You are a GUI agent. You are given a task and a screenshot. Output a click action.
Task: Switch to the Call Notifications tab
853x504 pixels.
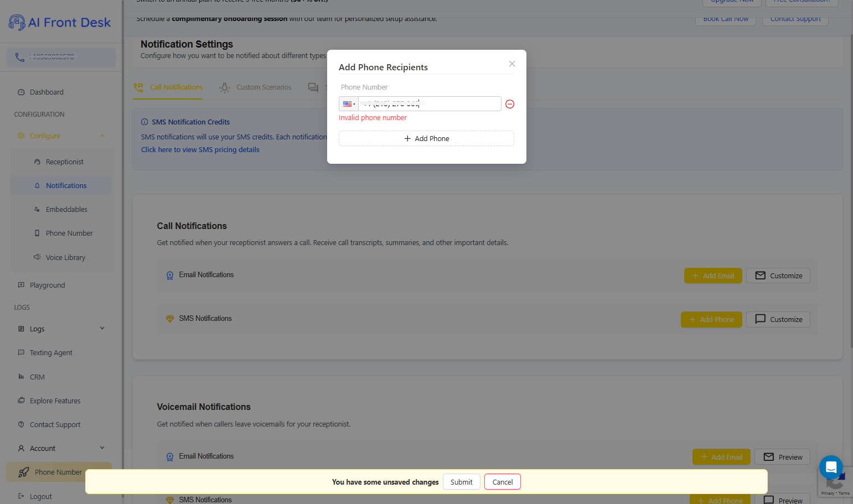168,87
